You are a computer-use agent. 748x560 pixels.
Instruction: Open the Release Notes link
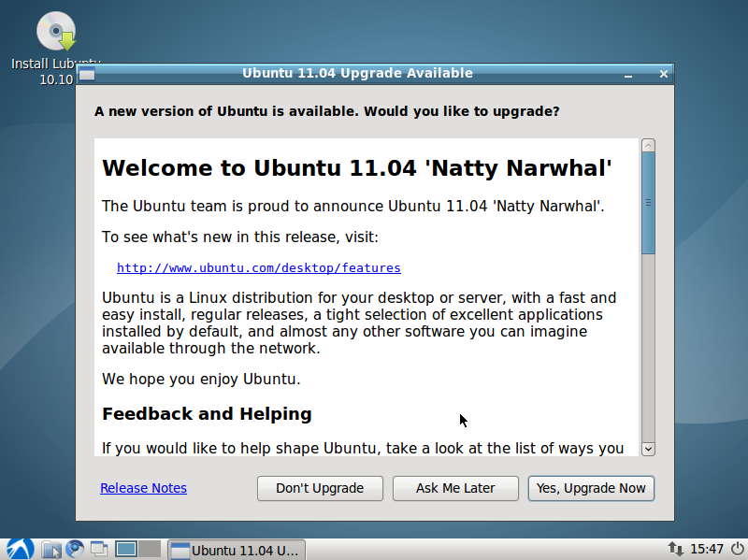(144, 488)
